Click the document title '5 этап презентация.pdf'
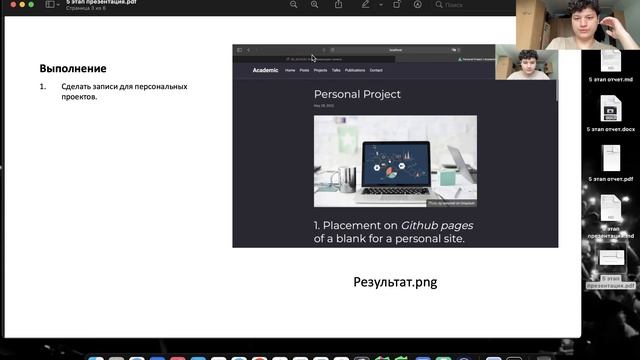This screenshot has height=360, width=640. pyautogui.click(x=101, y=2)
